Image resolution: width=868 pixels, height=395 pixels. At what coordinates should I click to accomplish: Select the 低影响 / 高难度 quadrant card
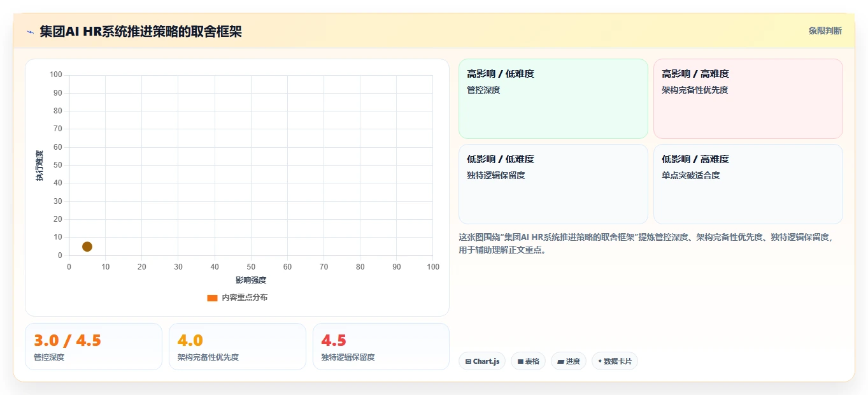tap(748, 184)
